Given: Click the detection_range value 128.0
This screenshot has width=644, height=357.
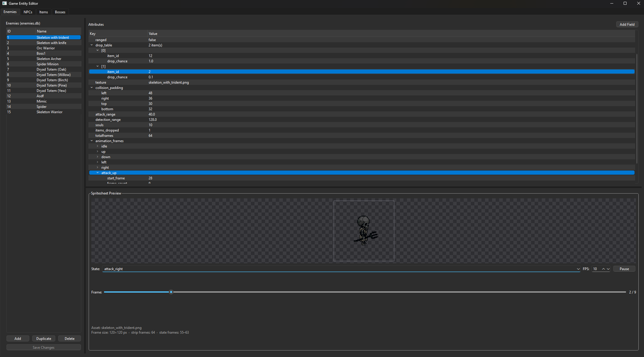Looking at the screenshot, I should pos(153,120).
